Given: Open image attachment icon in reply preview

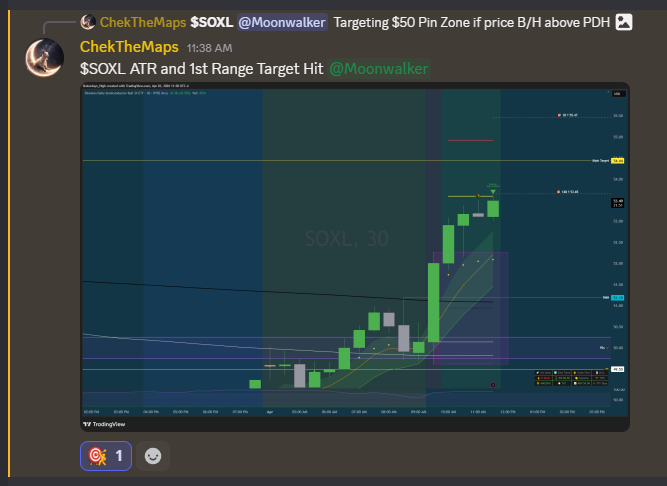Looking at the screenshot, I should coord(624,22).
